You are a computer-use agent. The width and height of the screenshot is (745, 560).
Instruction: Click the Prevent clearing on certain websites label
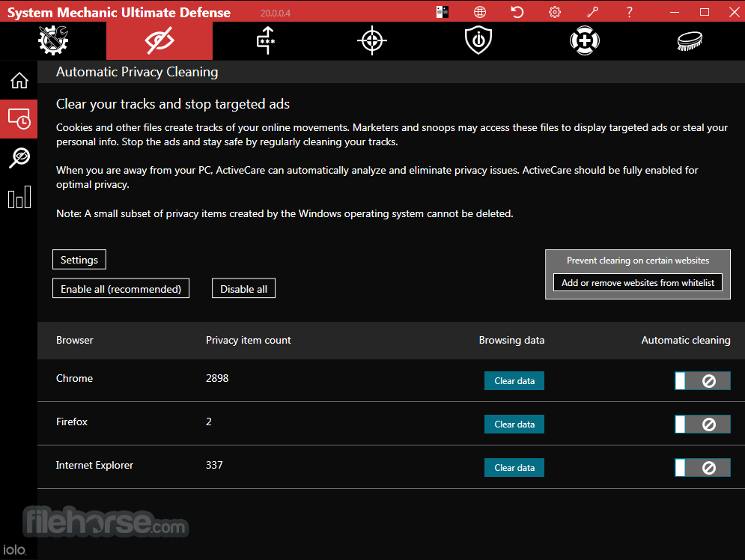(x=638, y=261)
